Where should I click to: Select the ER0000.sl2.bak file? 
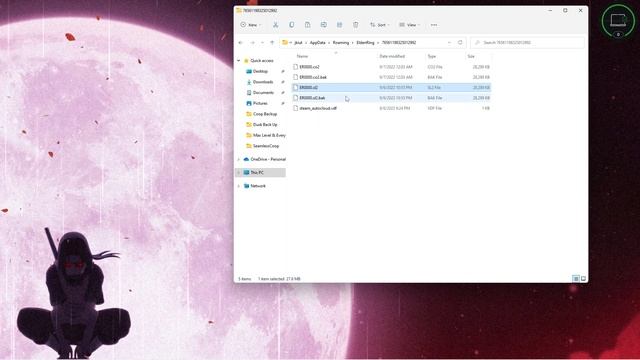pos(392,98)
